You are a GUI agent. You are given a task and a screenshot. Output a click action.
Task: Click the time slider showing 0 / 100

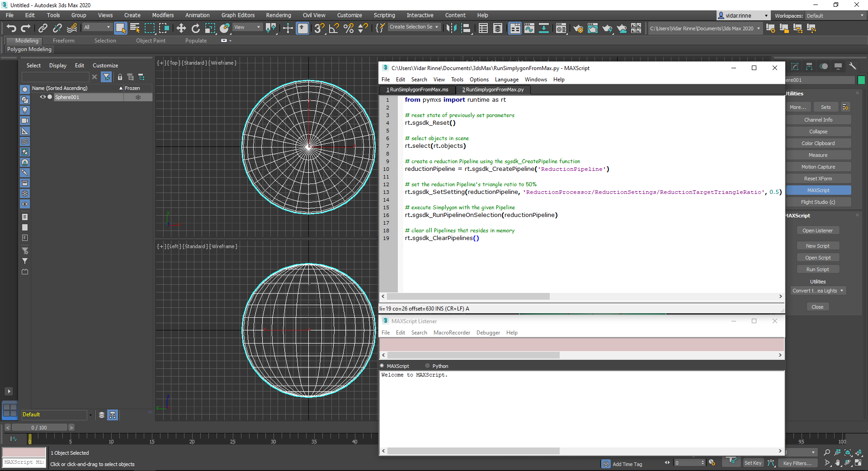pyautogui.click(x=39, y=428)
